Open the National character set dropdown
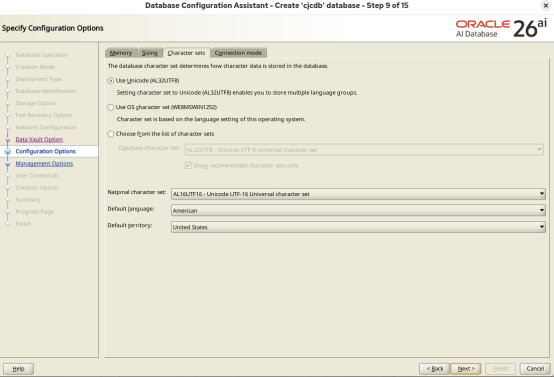This screenshot has height=377, width=554. (x=358, y=194)
